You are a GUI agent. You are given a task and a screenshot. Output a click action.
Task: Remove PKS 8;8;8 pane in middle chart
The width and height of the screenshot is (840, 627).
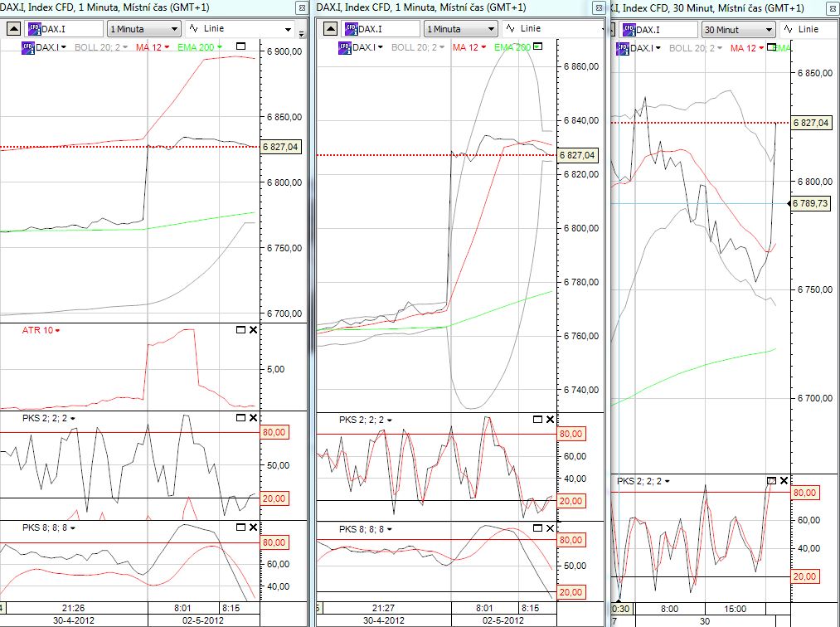[x=550, y=528]
